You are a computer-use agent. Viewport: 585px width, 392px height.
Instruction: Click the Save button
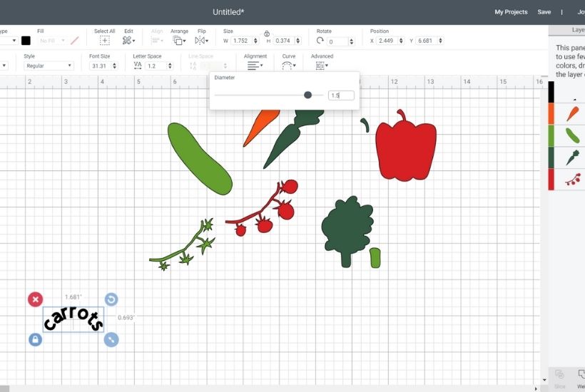544,12
